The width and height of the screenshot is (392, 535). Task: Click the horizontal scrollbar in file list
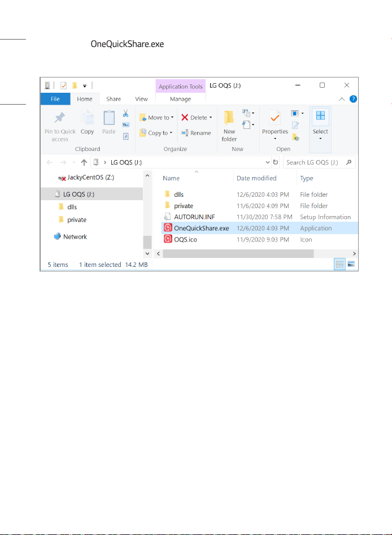pos(238,253)
